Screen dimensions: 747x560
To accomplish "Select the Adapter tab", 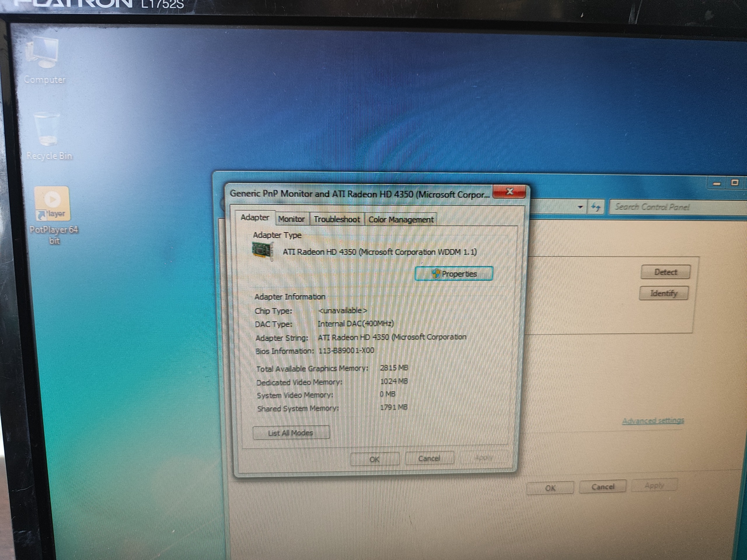I will point(255,217).
